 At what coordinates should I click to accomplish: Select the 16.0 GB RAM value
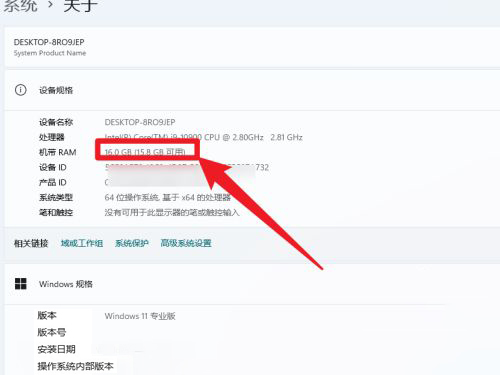coord(145,152)
